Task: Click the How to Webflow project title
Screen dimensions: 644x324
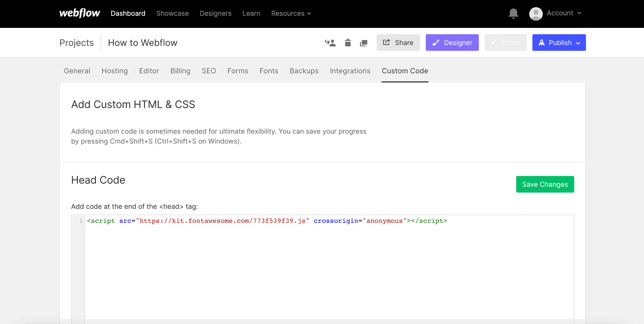Action: pyautogui.click(x=143, y=43)
